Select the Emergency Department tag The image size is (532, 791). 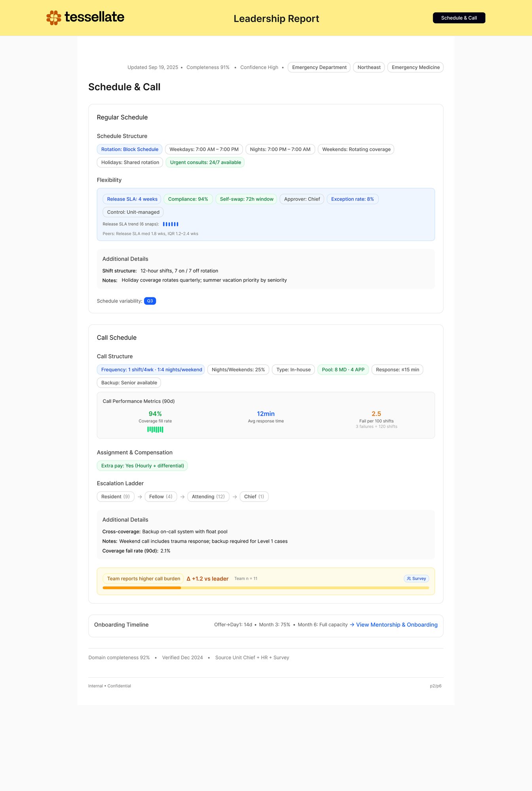pyautogui.click(x=319, y=67)
